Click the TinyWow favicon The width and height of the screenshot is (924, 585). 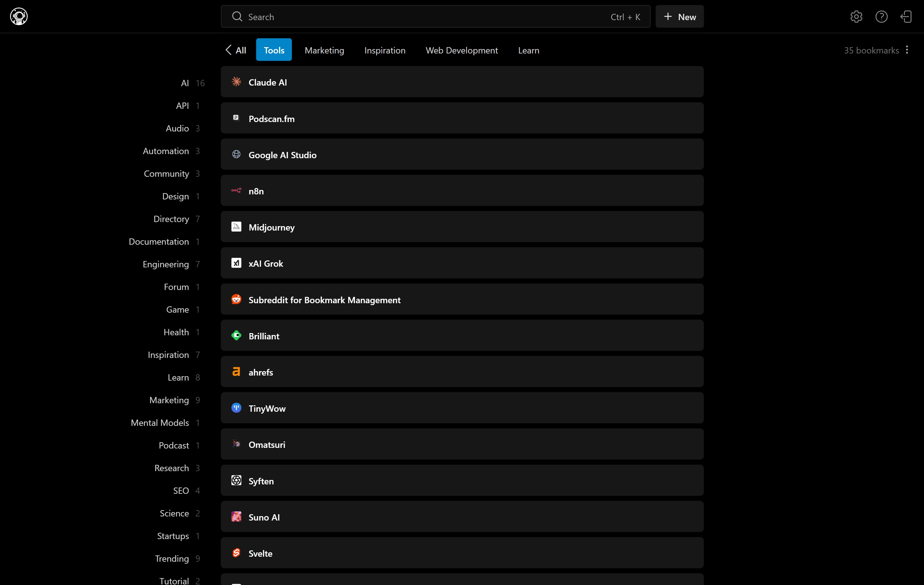coord(237,408)
